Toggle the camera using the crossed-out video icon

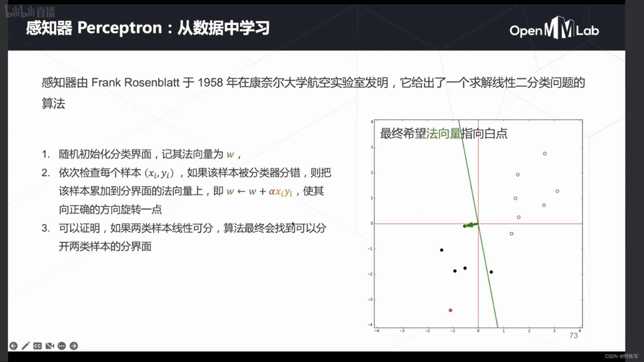click(50, 346)
